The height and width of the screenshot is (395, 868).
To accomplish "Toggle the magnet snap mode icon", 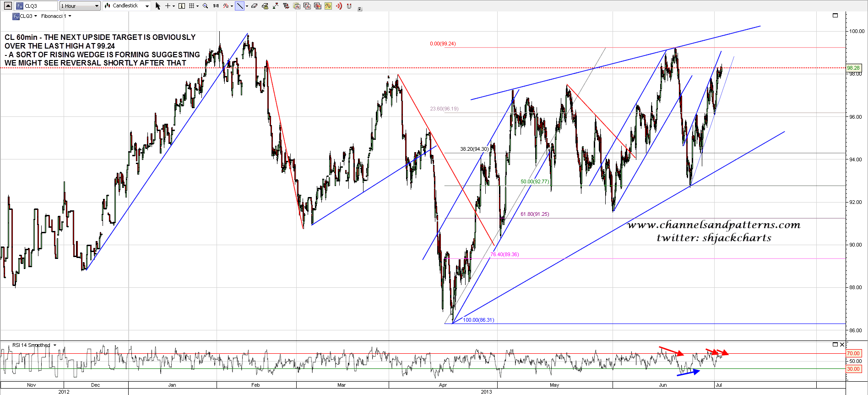I will click(349, 6).
